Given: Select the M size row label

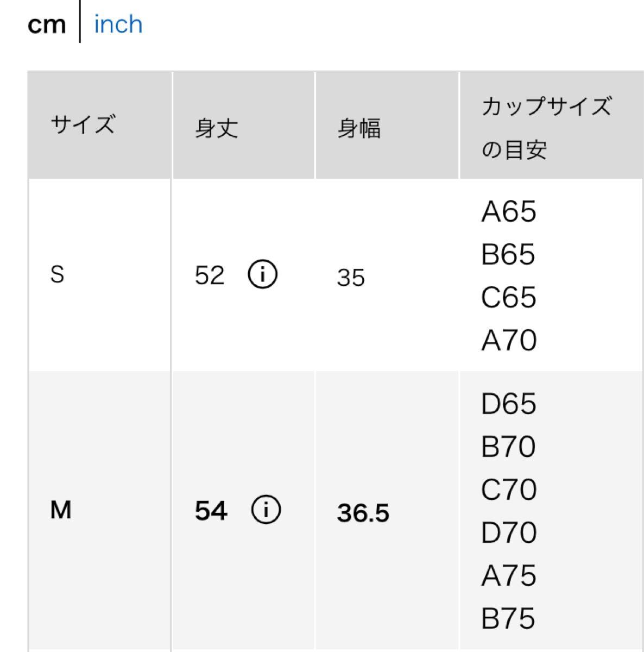Looking at the screenshot, I should pyautogui.click(x=61, y=511).
